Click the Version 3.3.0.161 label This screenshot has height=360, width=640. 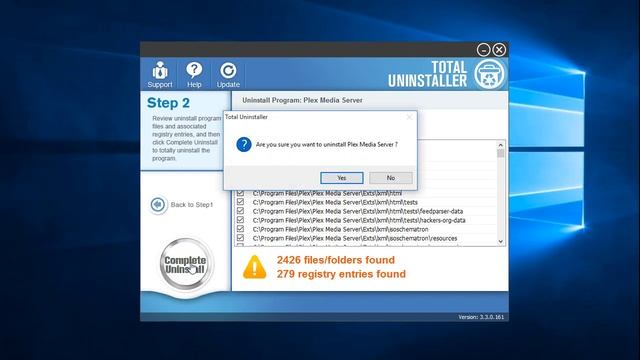point(481,317)
